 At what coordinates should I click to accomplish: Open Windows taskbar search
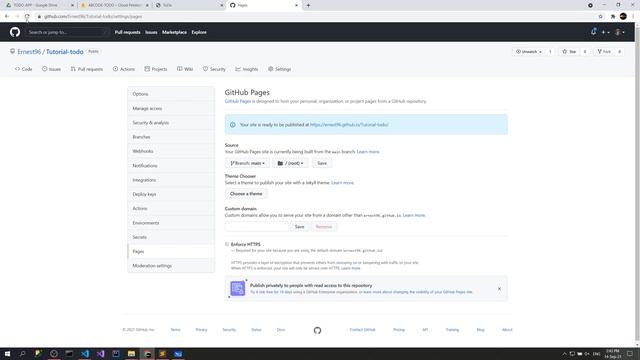(22, 354)
